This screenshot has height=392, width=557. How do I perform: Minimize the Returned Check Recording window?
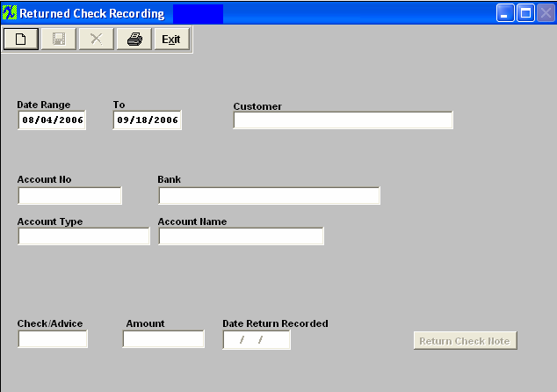point(505,13)
